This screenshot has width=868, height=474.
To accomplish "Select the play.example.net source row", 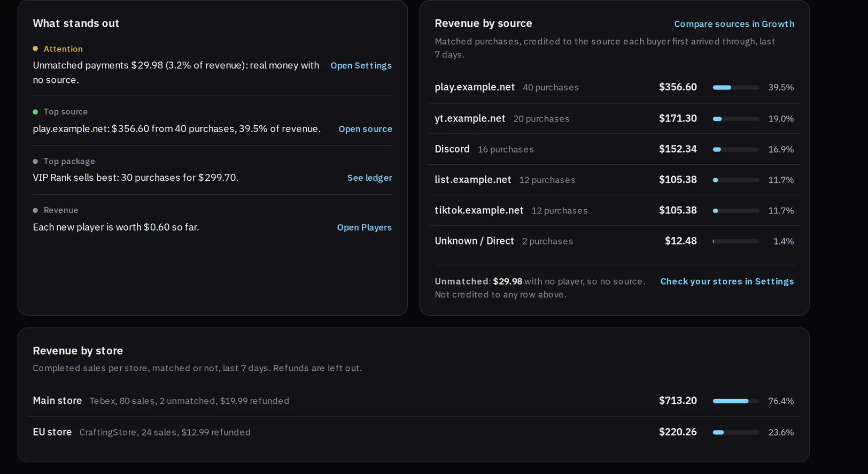I will (614, 87).
